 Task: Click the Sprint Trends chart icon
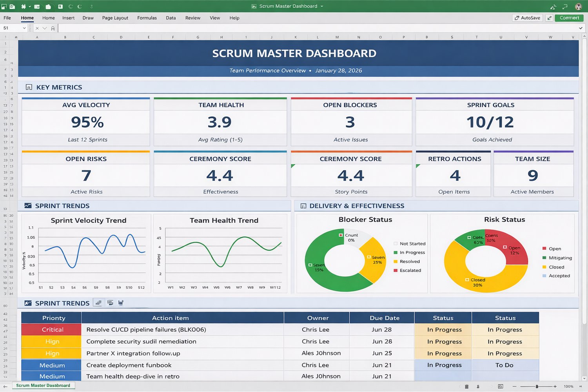coord(29,205)
